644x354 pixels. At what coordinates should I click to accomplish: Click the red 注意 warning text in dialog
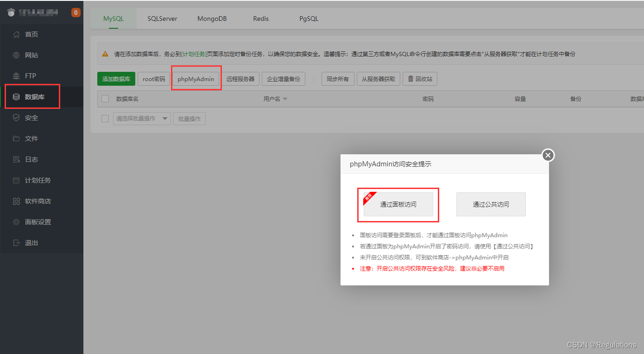[432, 269]
